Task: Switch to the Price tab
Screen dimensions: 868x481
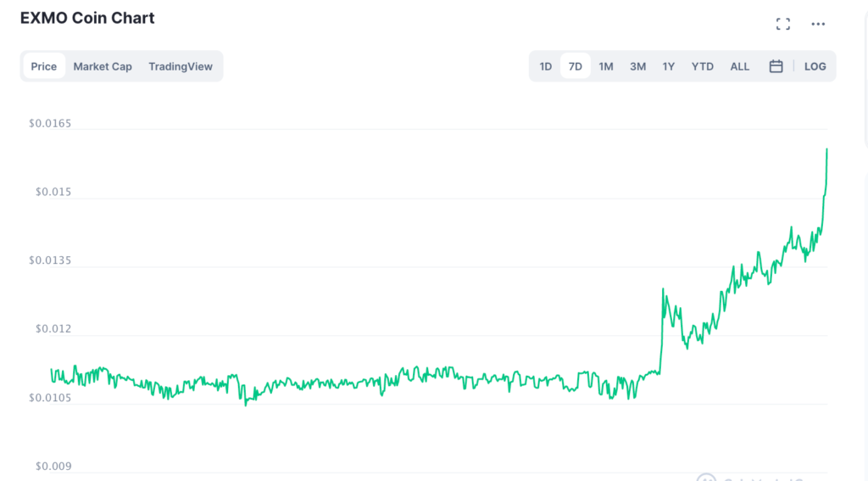Action: coord(44,66)
